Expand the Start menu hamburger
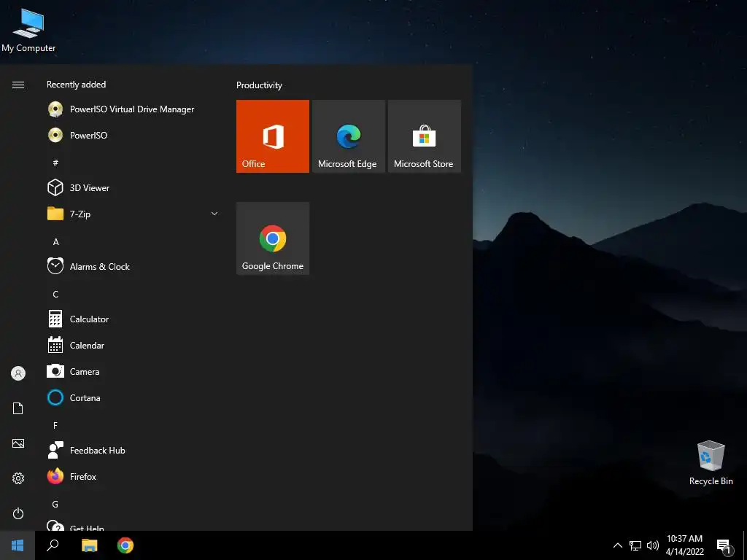Viewport: 747px width, 560px height. click(x=18, y=85)
